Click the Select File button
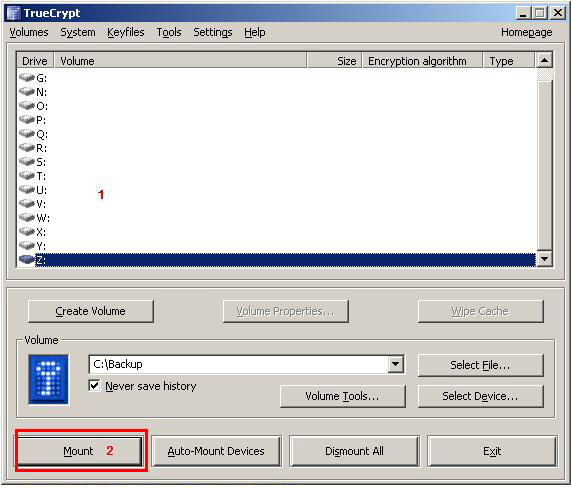Screen dimensions: 571x488 [x=480, y=365]
